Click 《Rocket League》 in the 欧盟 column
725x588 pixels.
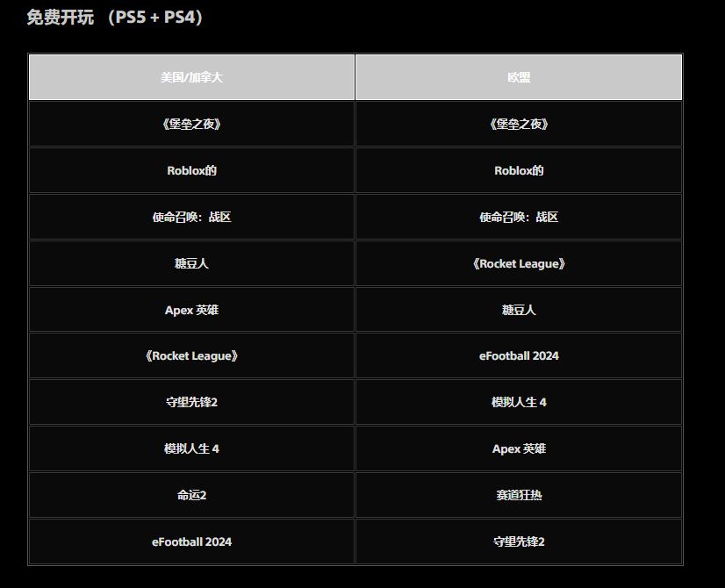519,263
